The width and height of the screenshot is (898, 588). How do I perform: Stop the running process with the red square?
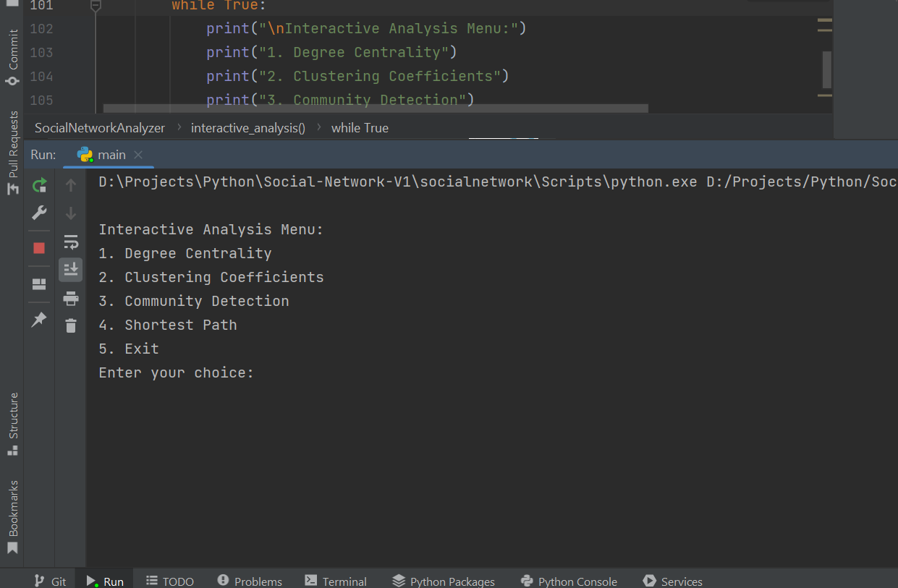coord(39,248)
